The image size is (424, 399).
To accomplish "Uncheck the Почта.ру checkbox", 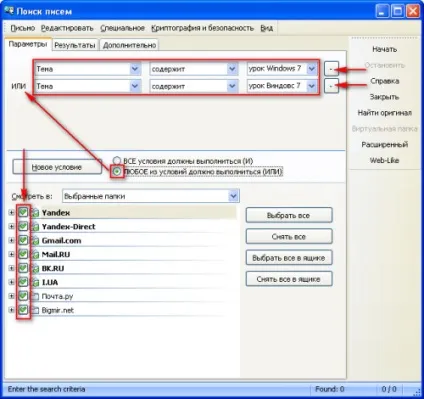I will [23, 296].
